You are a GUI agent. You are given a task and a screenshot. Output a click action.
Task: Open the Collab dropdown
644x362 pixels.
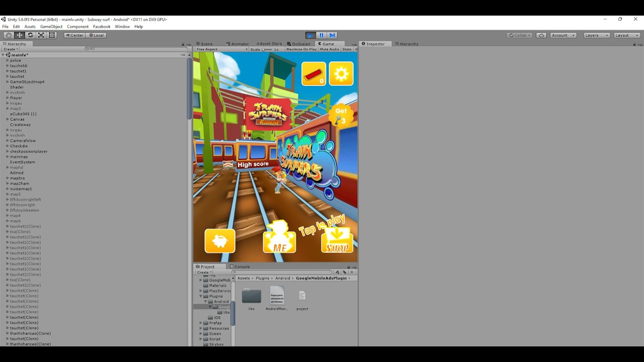[520, 35]
